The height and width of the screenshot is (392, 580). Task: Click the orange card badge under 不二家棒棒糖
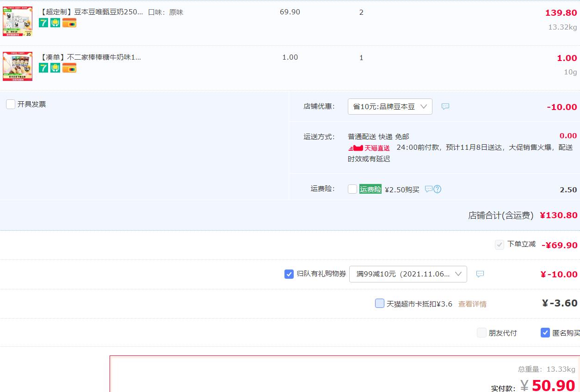click(69, 68)
